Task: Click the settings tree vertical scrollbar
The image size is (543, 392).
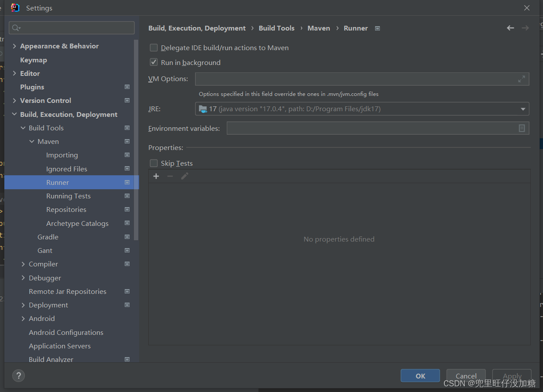Action: 137,140
